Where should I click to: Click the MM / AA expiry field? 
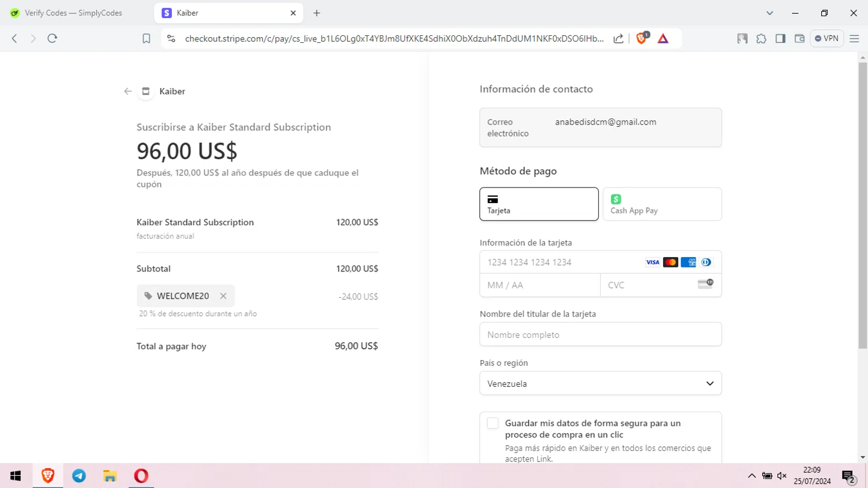(540, 285)
